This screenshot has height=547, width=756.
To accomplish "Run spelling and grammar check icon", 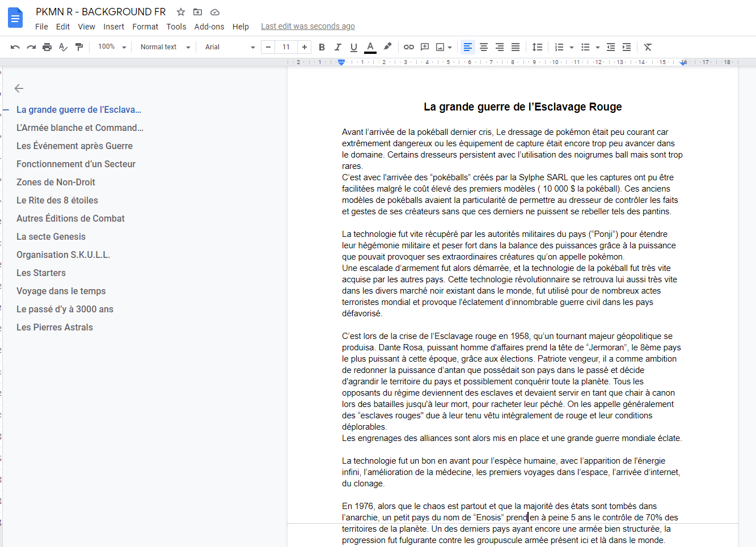I will tap(63, 47).
